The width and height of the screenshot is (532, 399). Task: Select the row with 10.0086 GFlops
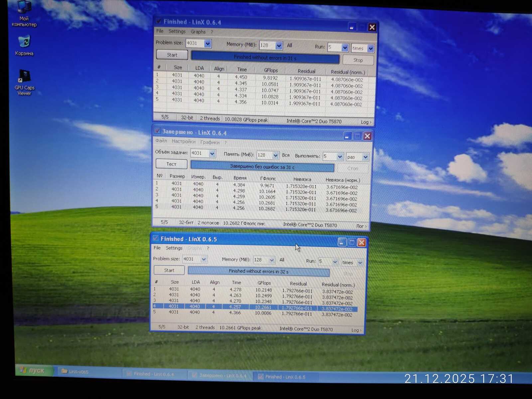pos(255,313)
